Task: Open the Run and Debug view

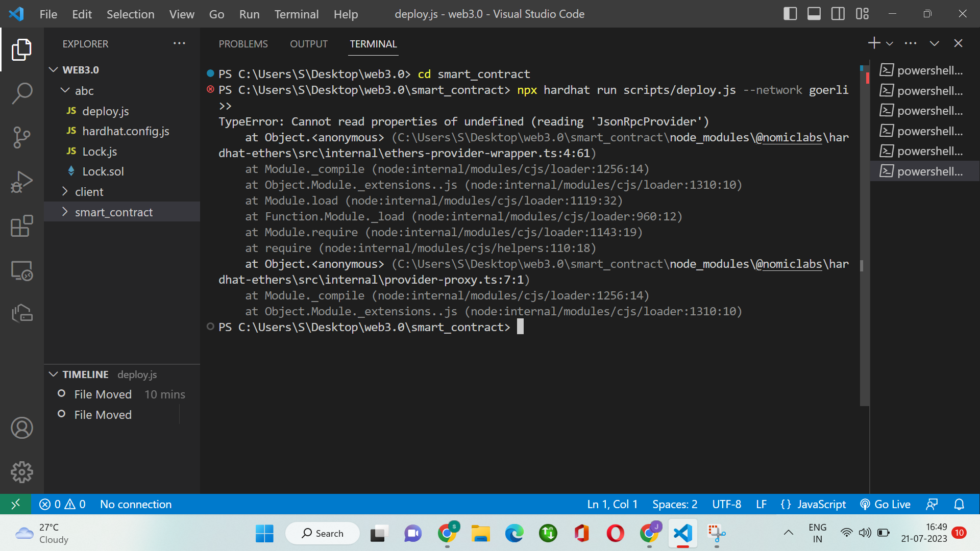Action: click(22, 181)
